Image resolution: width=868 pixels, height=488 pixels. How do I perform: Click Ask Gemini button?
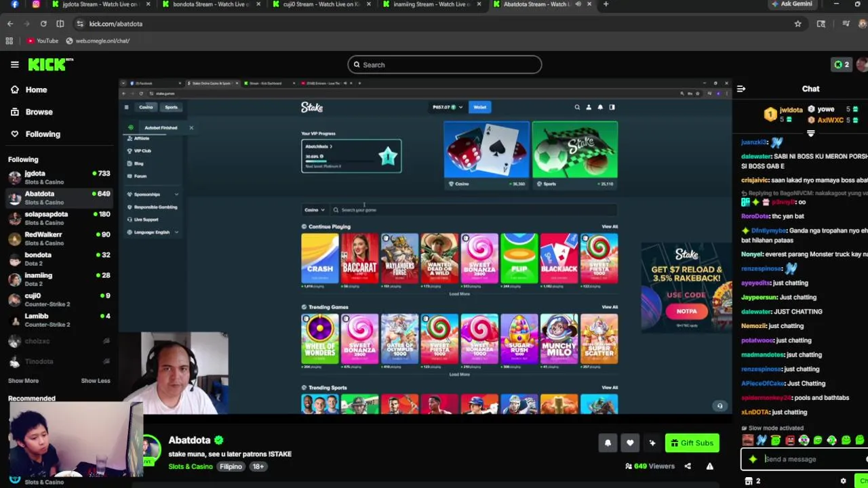tap(791, 4)
